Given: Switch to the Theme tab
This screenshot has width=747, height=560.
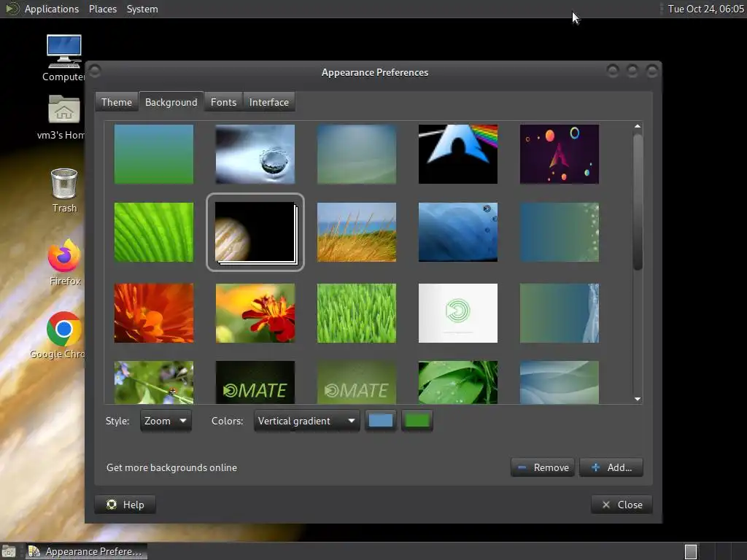Looking at the screenshot, I should (117, 102).
